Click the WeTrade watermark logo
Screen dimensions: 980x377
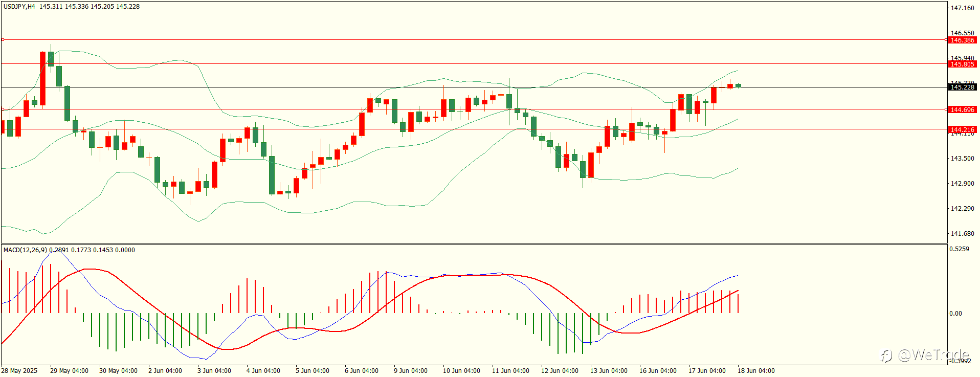point(925,354)
